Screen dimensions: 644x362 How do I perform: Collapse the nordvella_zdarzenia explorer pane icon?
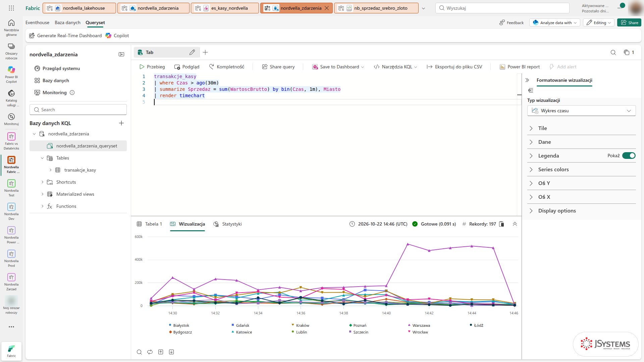point(121,54)
